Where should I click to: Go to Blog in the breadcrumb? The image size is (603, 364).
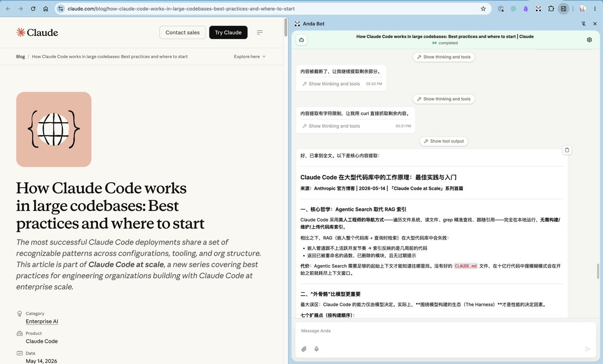(x=21, y=57)
